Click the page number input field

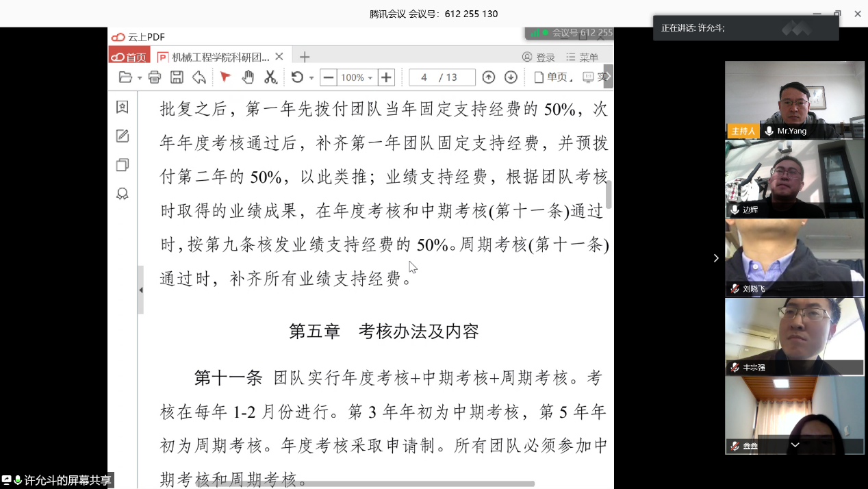click(424, 77)
